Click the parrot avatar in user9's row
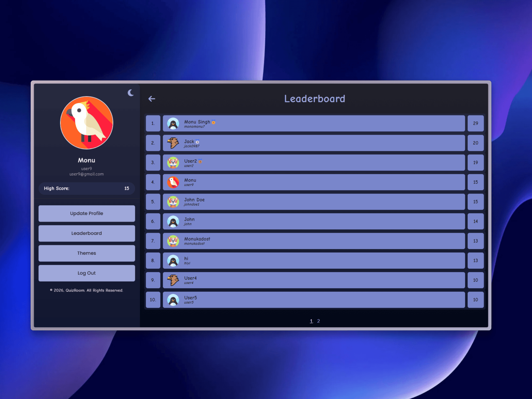The image size is (532, 399). click(x=173, y=182)
